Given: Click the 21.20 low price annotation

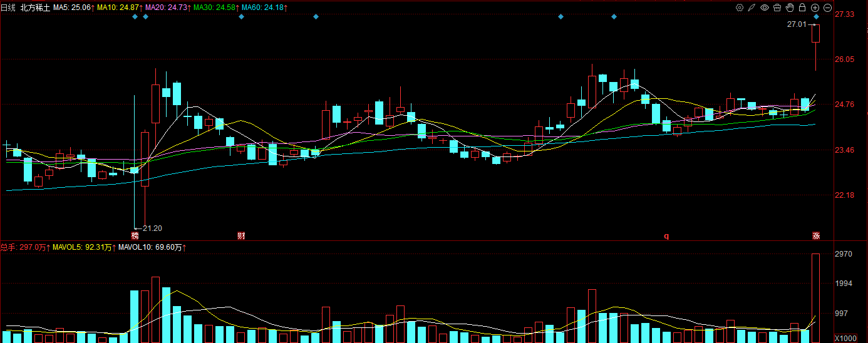Looking at the screenshot, I should 153,228.
